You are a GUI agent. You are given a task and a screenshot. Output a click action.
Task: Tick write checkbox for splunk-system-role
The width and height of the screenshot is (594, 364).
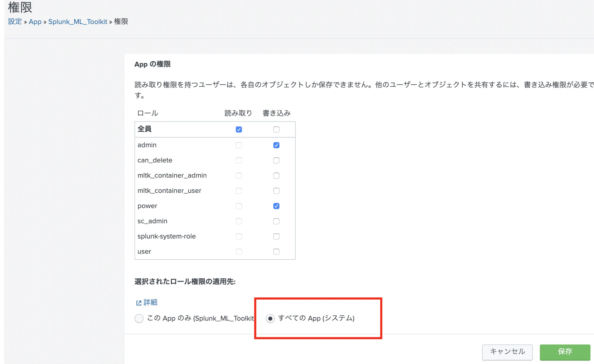point(276,237)
